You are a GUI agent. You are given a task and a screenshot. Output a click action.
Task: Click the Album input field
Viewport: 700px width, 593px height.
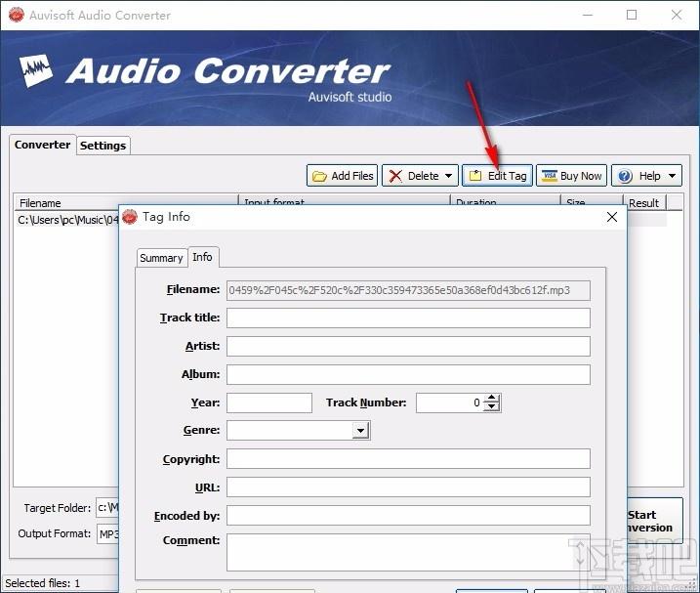coord(408,374)
